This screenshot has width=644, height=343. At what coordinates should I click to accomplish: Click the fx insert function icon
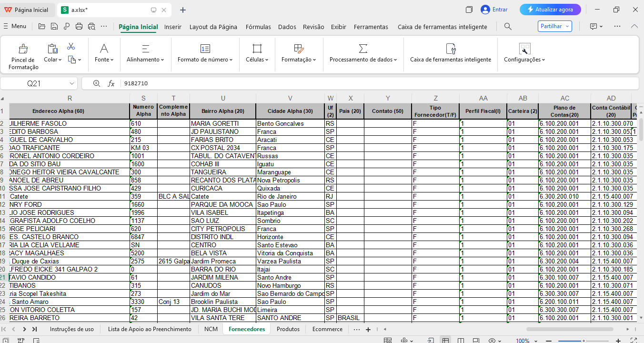coord(111,83)
